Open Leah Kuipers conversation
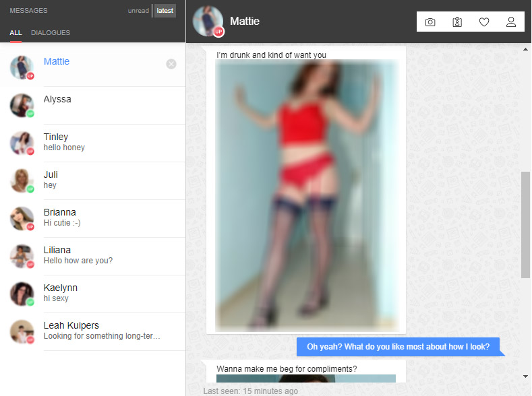 point(92,331)
